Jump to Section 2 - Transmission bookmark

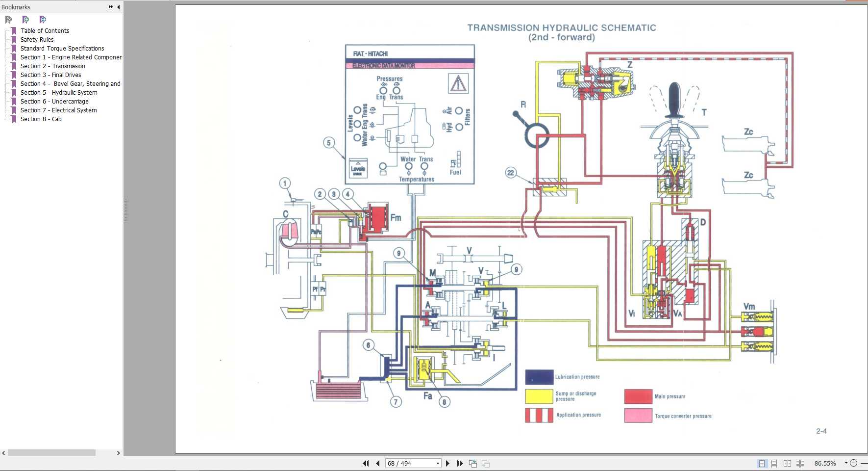[x=52, y=66]
